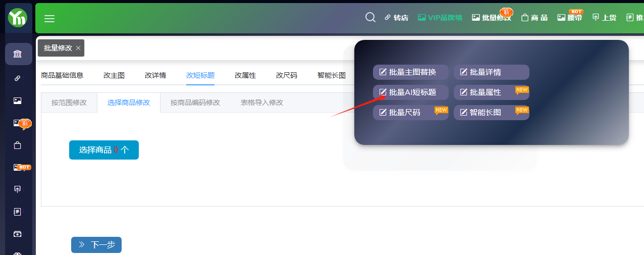This screenshot has height=255, width=644.
Task: Close the 批量修改 tab
Action: tap(78, 48)
